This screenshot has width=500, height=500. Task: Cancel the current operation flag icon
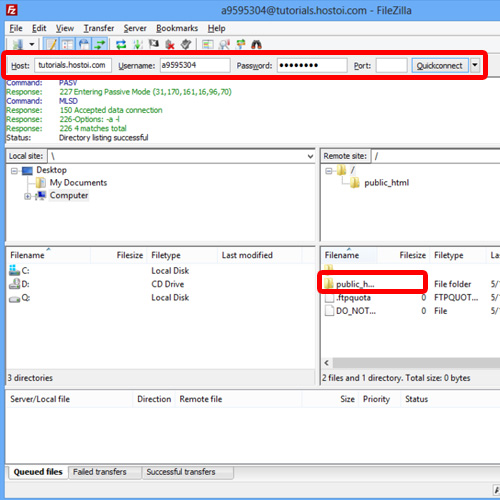(x=154, y=44)
